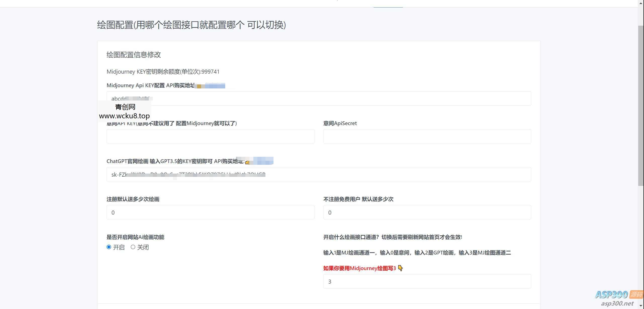
Task: Select the 开启 radio button
Action: 109,247
